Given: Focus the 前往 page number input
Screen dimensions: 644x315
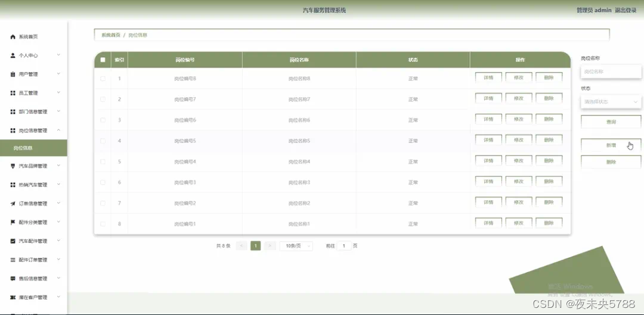Looking at the screenshot, I should click(x=344, y=246).
